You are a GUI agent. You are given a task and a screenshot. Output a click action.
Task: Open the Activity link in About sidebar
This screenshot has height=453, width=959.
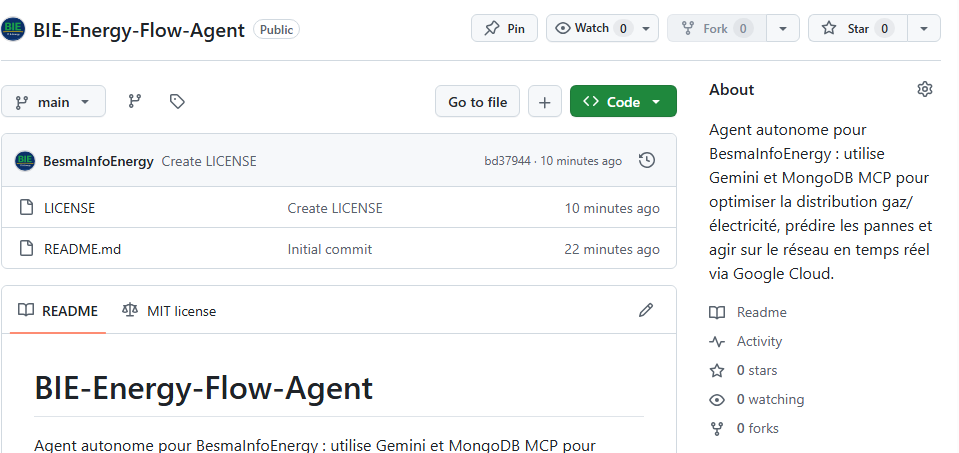759,341
